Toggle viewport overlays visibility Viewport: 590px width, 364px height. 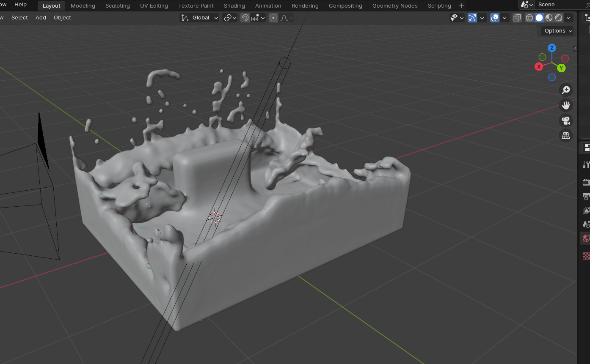click(x=494, y=18)
